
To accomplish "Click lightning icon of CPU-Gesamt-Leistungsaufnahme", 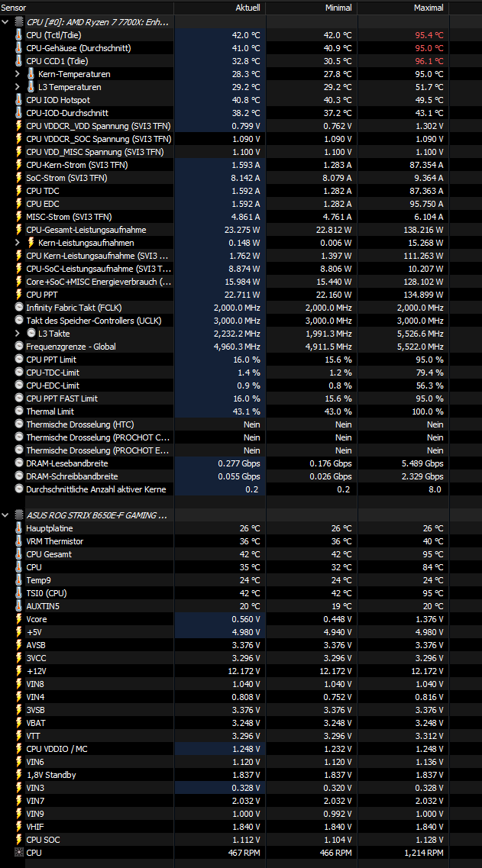I will point(19,229).
